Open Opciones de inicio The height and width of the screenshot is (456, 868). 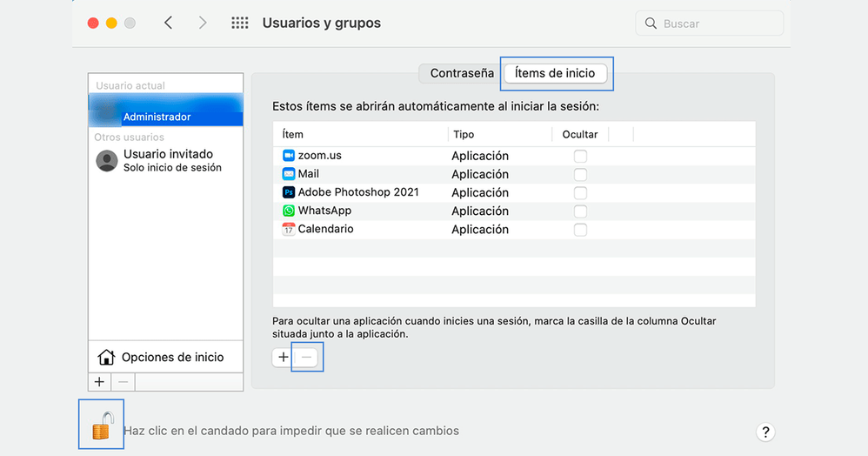pos(165,358)
